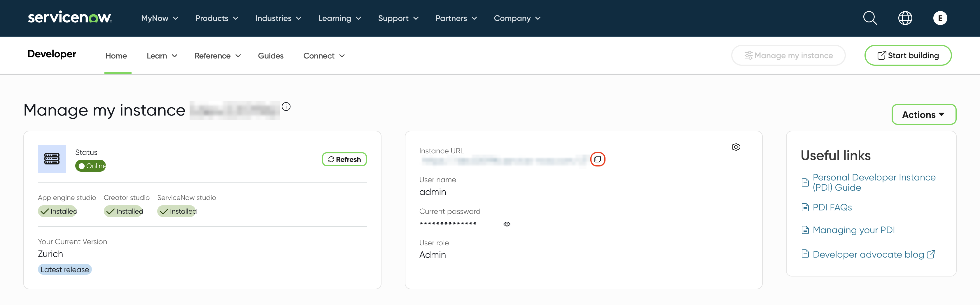Open the Reference dropdown in Developer nav

(x=217, y=56)
